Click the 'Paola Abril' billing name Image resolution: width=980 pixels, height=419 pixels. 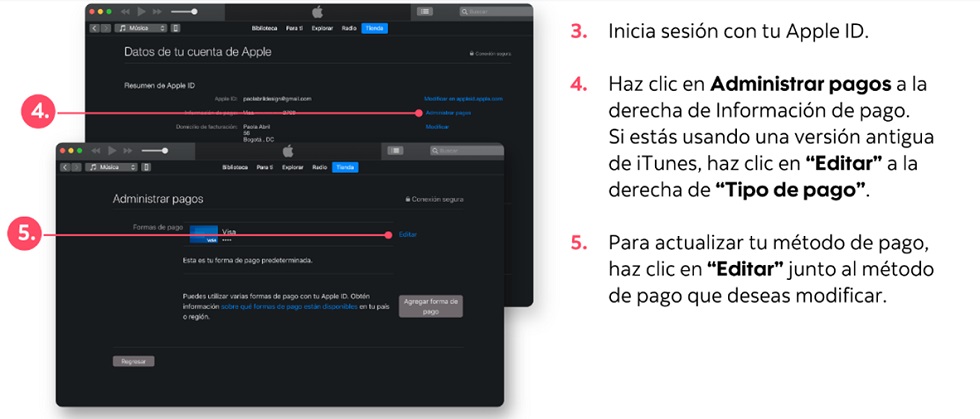256,127
